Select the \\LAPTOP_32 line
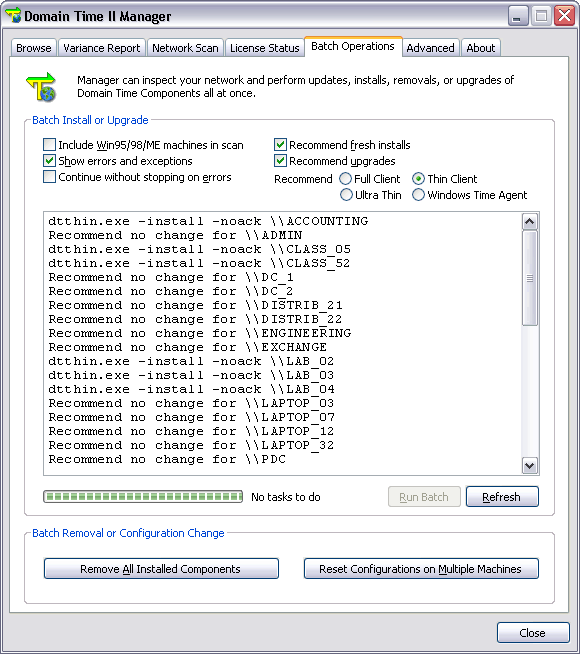This screenshot has height=654, width=580. (191, 445)
